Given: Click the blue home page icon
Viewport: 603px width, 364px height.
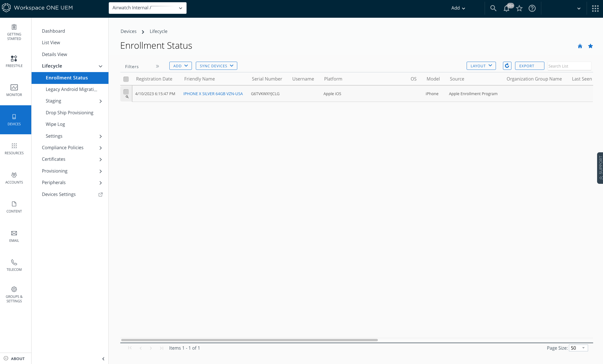Looking at the screenshot, I should [580, 46].
